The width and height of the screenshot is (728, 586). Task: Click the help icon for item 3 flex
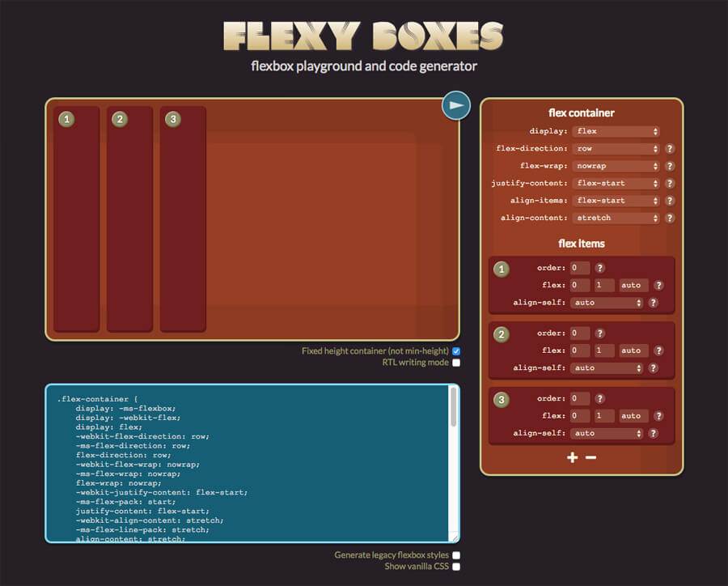point(658,416)
